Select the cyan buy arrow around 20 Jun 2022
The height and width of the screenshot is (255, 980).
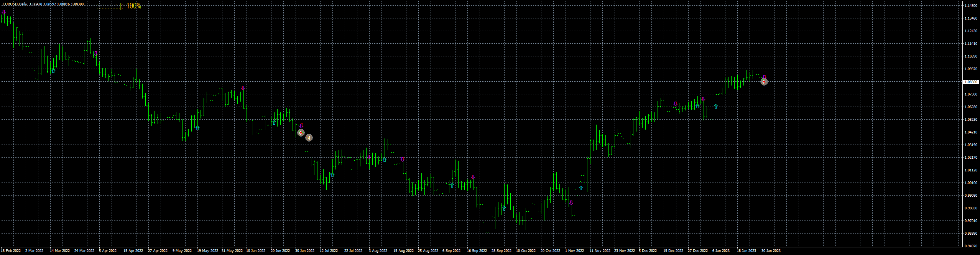[274, 123]
